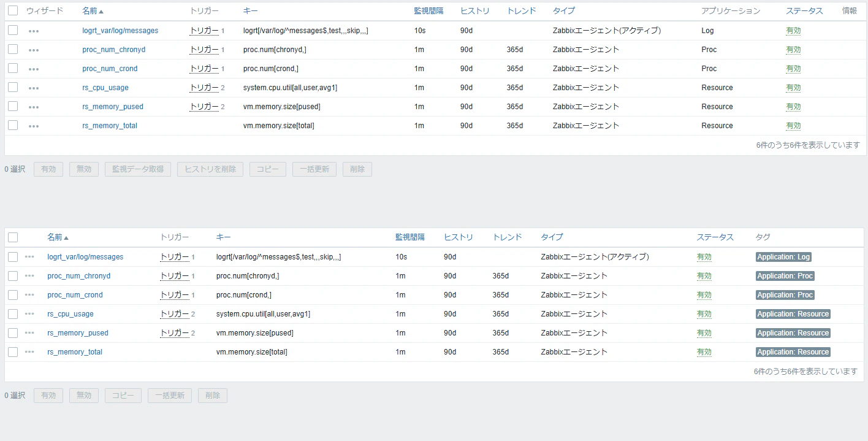This screenshot has width=868, height=441.
Task: Click lower 有効 button
Action: pos(48,396)
